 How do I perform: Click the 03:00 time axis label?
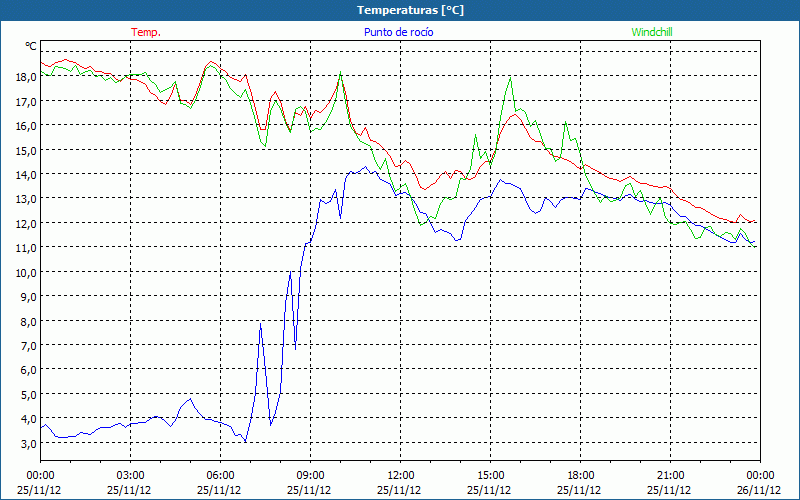(130, 476)
